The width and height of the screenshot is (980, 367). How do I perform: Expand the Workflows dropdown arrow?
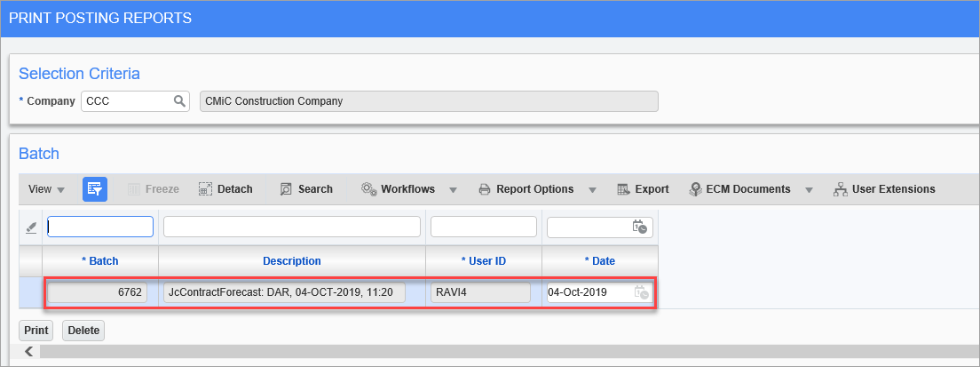coord(453,189)
